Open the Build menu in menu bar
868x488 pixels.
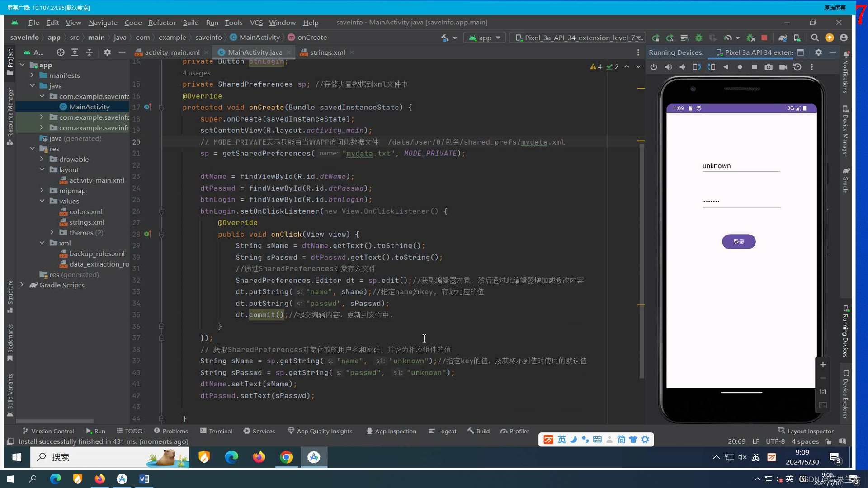pyautogui.click(x=190, y=22)
